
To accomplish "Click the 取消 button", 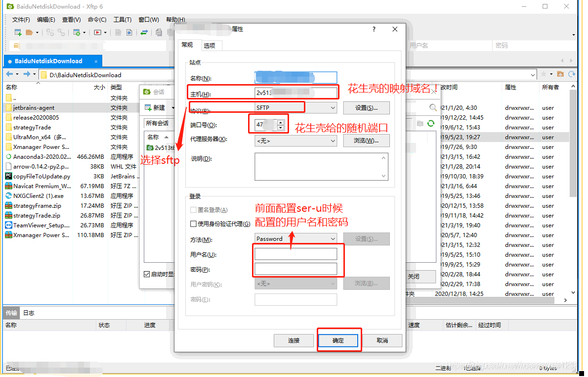I will pos(382,340).
